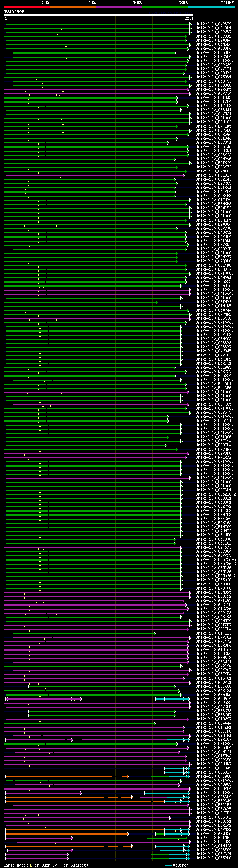
Task: Click the red 20% identity legend segment
Action: coord(27,6)
